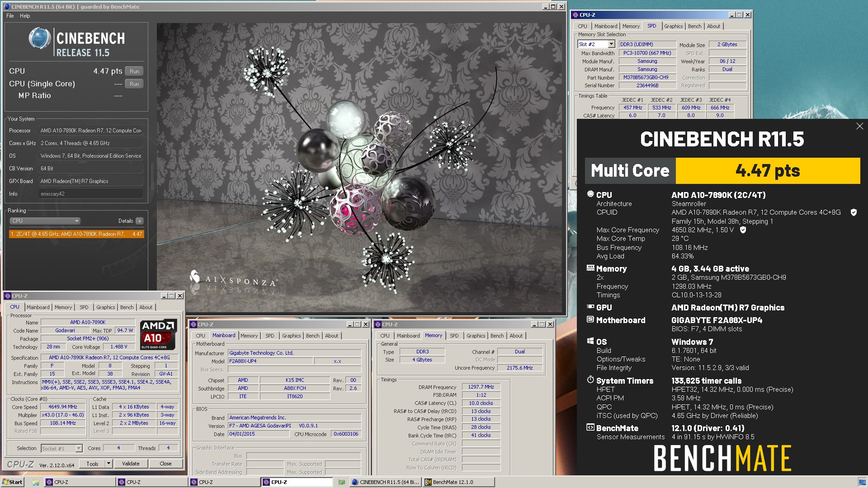Switch to Mainboard tab in CPU-Z CPU window
Viewport: 868px width, 488px height.
click(38, 307)
